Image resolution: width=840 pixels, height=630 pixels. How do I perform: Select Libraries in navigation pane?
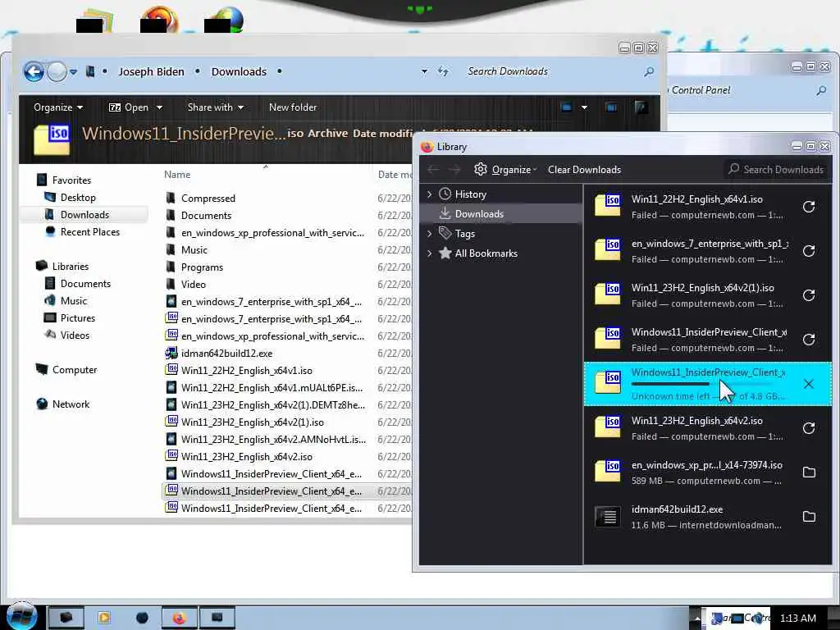pos(70,267)
